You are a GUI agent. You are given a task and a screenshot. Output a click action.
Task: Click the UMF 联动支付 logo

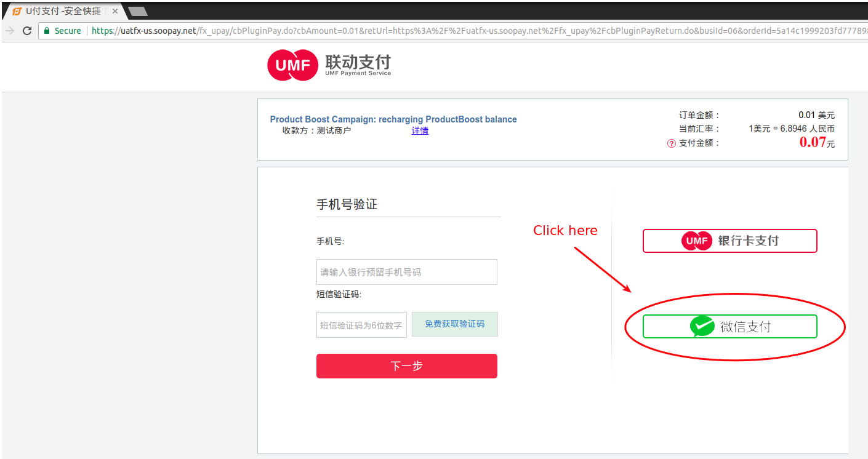pyautogui.click(x=328, y=65)
